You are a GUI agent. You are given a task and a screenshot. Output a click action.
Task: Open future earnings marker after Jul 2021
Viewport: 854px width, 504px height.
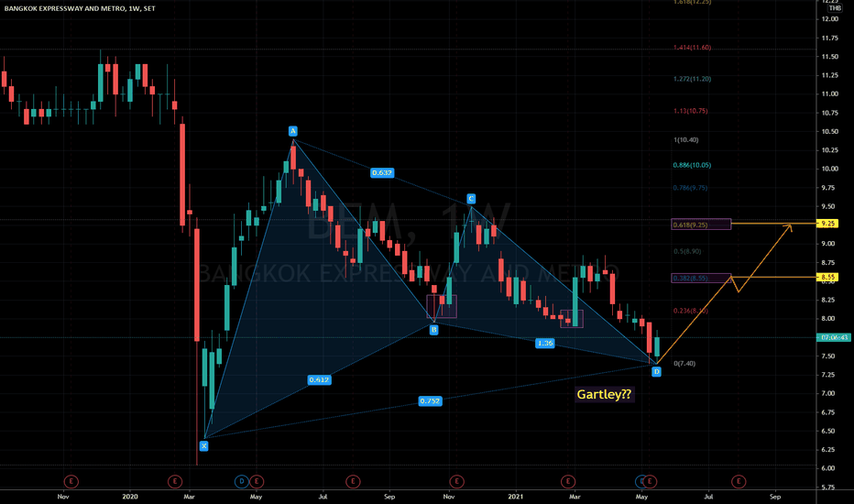point(739,481)
